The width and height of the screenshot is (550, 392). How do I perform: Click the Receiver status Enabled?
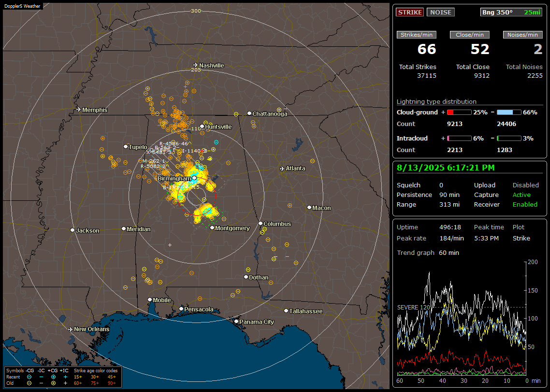pyautogui.click(x=525, y=205)
